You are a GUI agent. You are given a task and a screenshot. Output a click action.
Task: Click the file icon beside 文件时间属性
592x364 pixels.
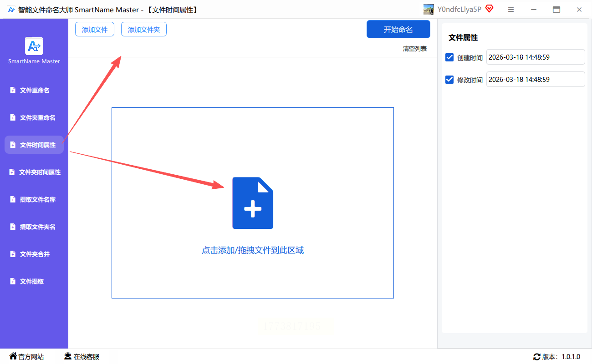point(13,145)
